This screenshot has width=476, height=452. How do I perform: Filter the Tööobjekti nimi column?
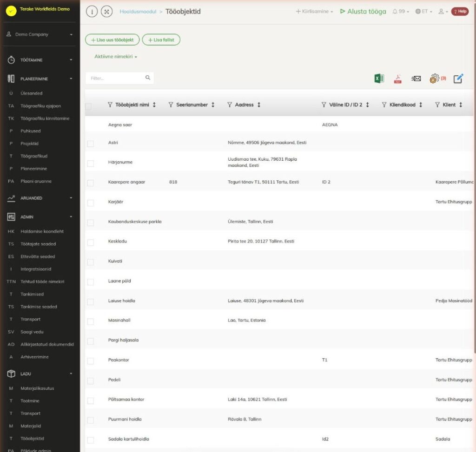click(110, 105)
